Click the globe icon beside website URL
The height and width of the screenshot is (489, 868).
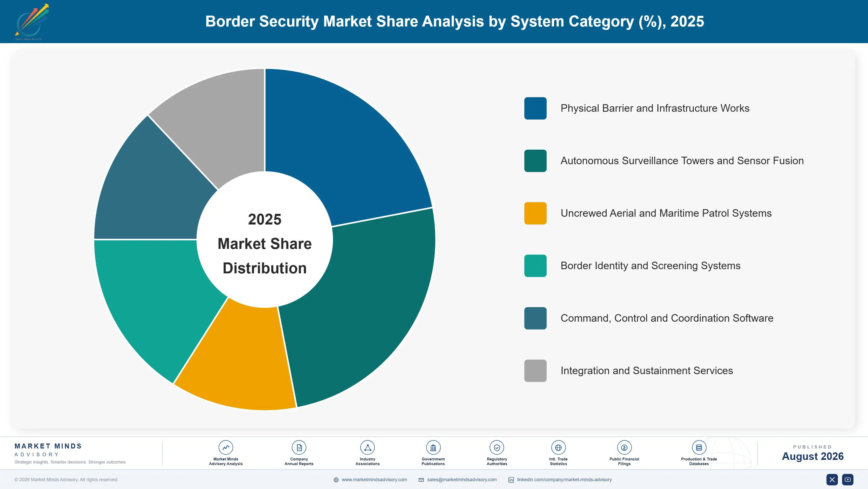tap(336, 480)
